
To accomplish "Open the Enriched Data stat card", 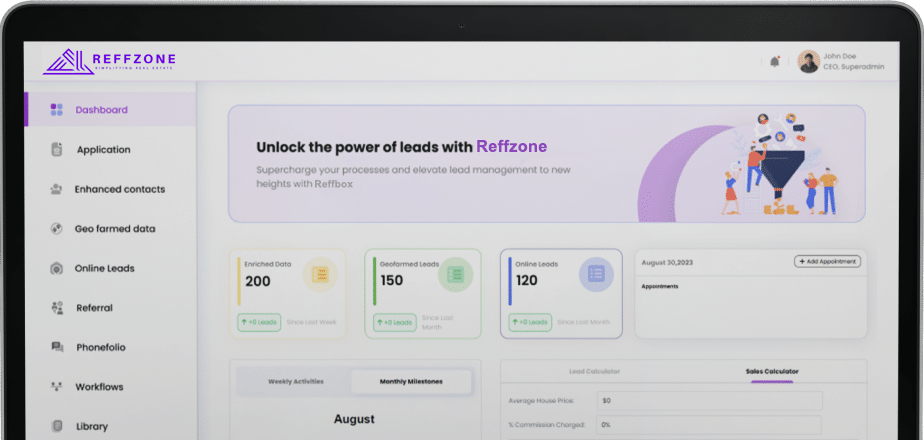I will coord(288,293).
